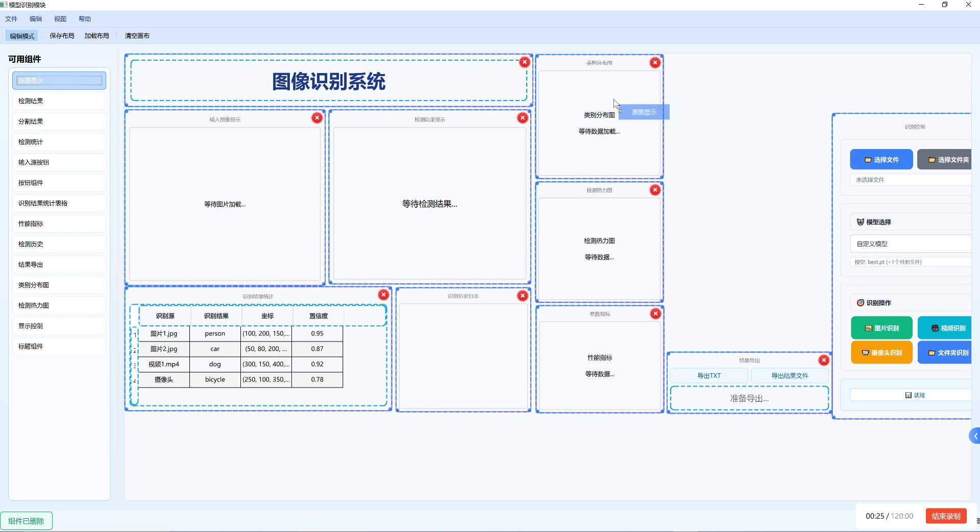Viewport: 980px width, 532px height.
Task: Click the 图像识别系统 title text
Action: (329, 82)
